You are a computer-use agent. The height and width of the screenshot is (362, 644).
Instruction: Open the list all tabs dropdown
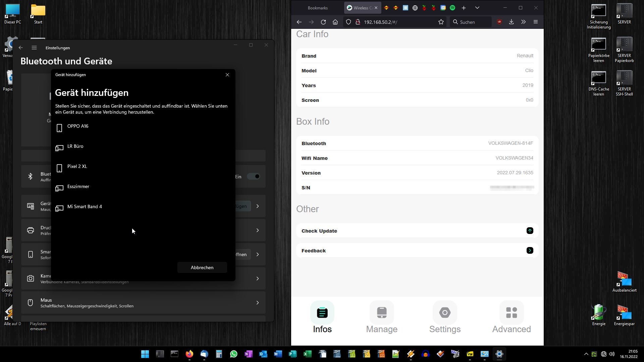[x=477, y=8]
